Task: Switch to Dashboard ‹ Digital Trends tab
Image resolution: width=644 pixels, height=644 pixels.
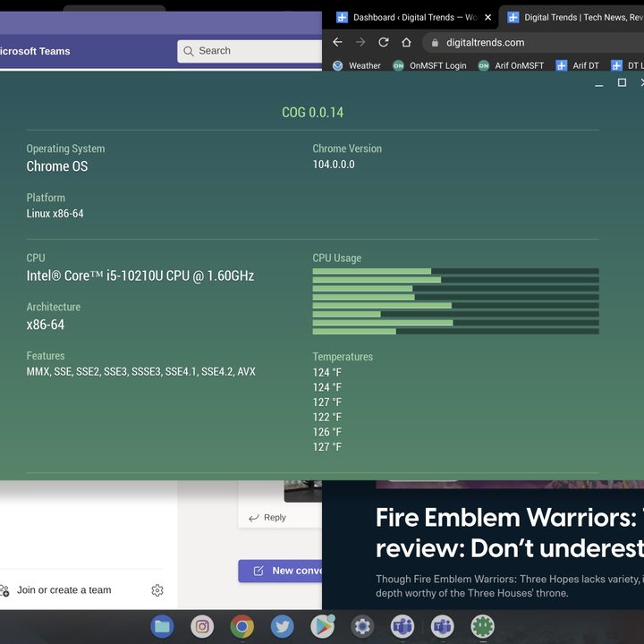Action: (x=411, y=17)
